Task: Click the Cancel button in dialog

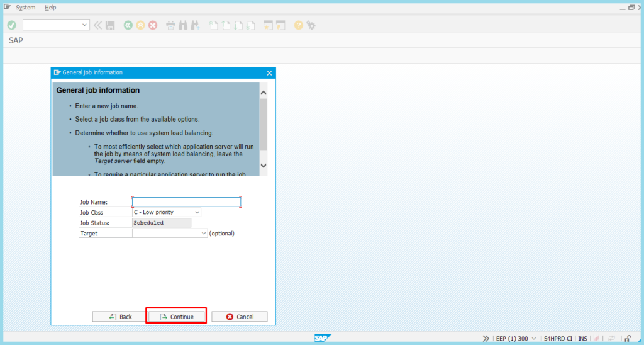Action: (x=240, y=317)
